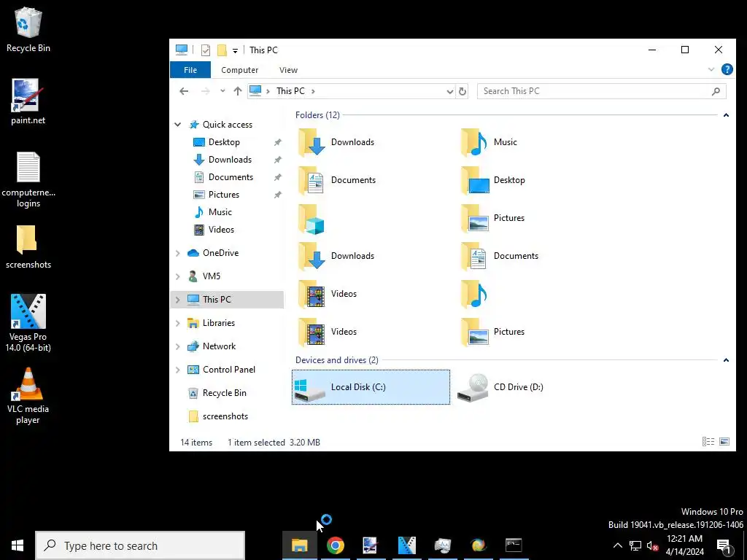Viewport: 747px width, 560px height.
Task: Expand the This PC tree node
Action: click(x=178, y=300)
